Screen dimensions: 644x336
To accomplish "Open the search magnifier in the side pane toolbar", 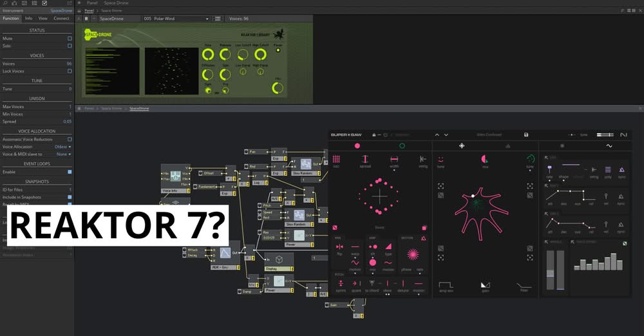I will click(x=5, y=3).
